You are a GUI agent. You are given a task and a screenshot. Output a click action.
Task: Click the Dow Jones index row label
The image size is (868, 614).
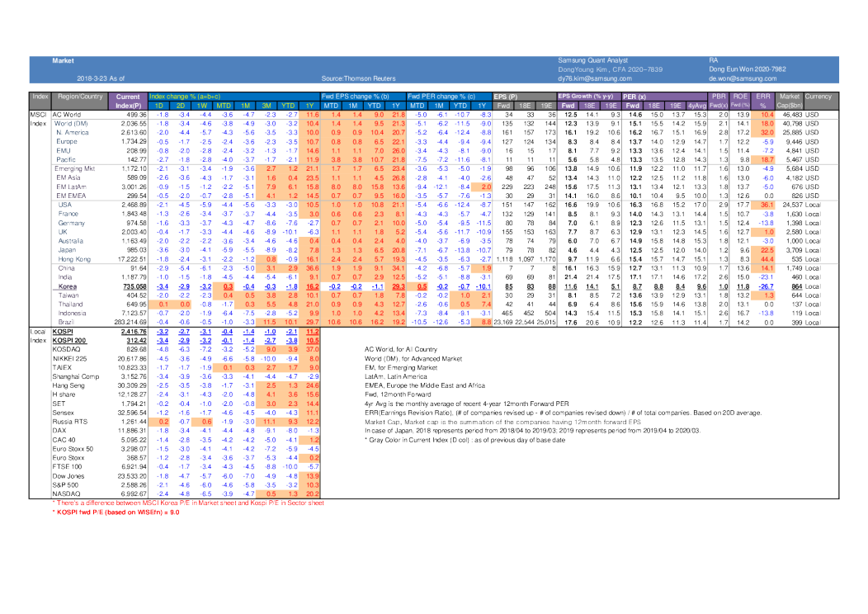(68, 476)
